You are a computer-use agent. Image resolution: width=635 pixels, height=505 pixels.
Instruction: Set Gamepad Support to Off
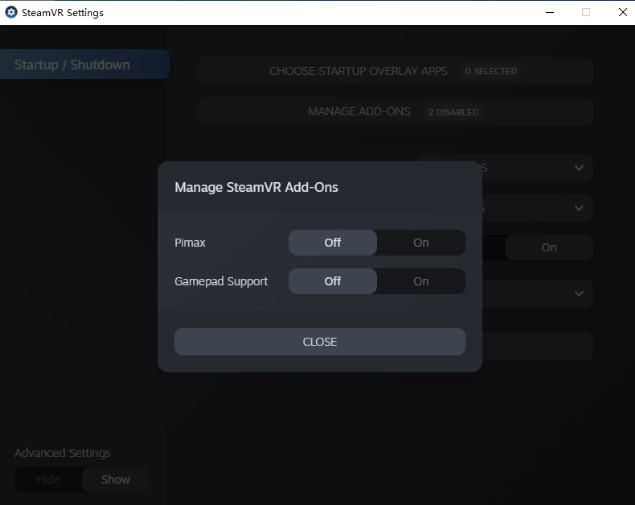[333, 281]
